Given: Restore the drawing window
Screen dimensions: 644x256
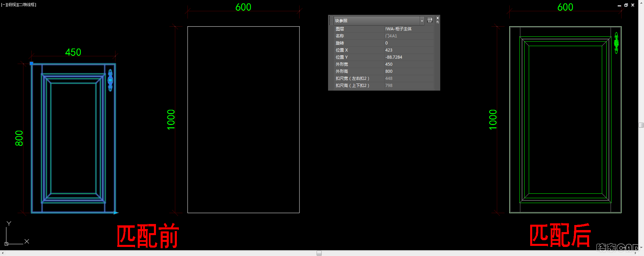Looking at the screenshot, I should [x=626, y=5].
